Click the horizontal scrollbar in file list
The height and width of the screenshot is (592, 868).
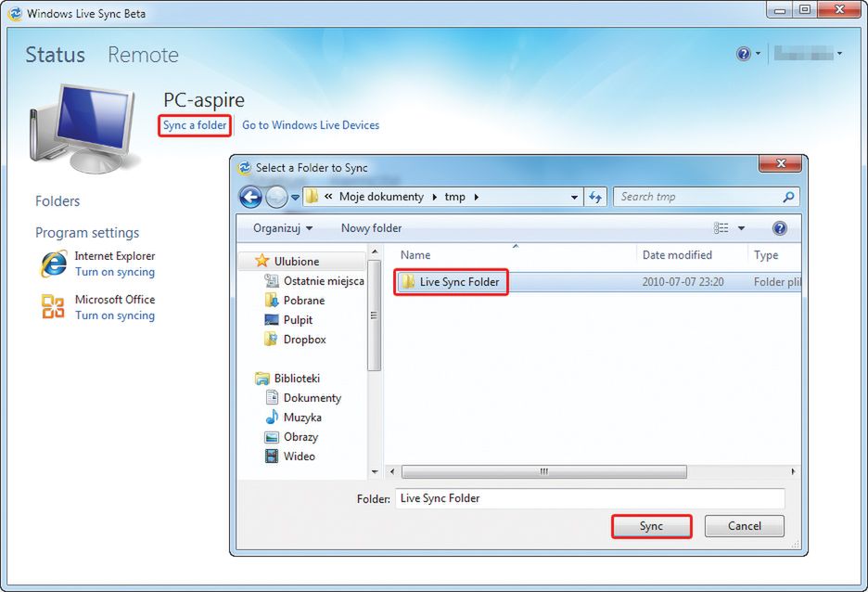click(544, 471)
